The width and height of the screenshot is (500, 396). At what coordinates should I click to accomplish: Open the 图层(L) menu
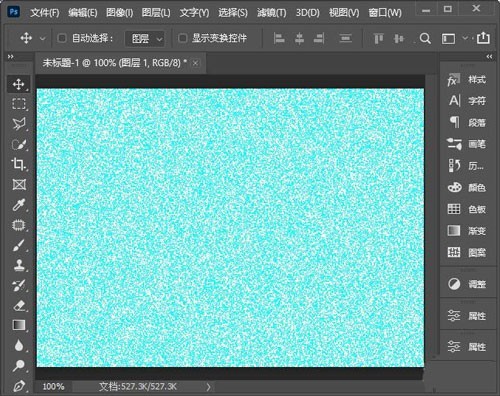156,13
